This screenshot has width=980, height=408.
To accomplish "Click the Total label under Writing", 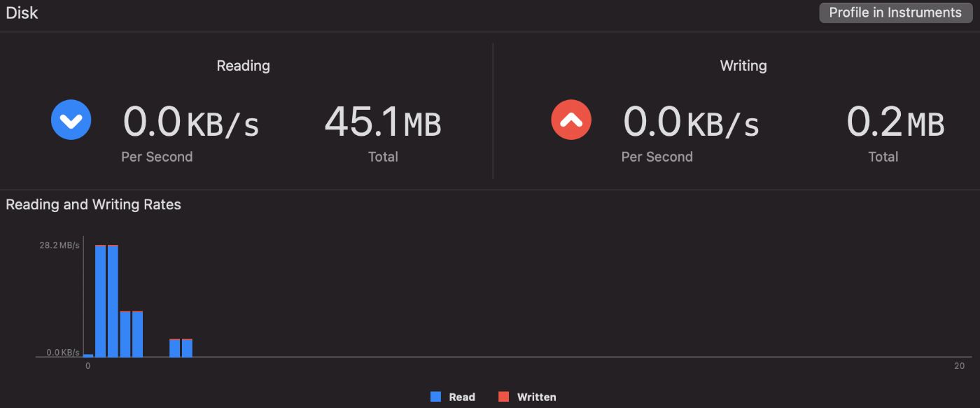I will click(x=883, y=157).
